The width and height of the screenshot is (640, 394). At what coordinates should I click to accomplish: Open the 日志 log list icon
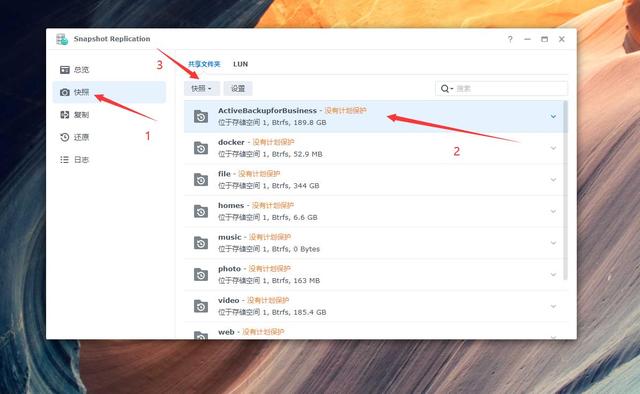click(x=64, y=160)
